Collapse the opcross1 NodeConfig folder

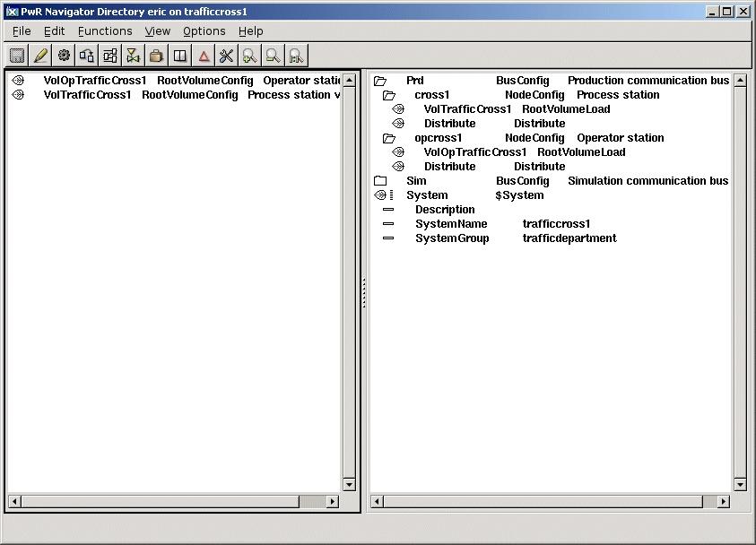click(x=389, y=138)
